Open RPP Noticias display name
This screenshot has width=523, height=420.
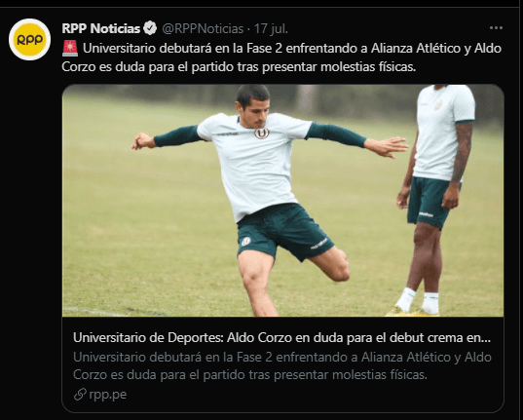point(100,28)
